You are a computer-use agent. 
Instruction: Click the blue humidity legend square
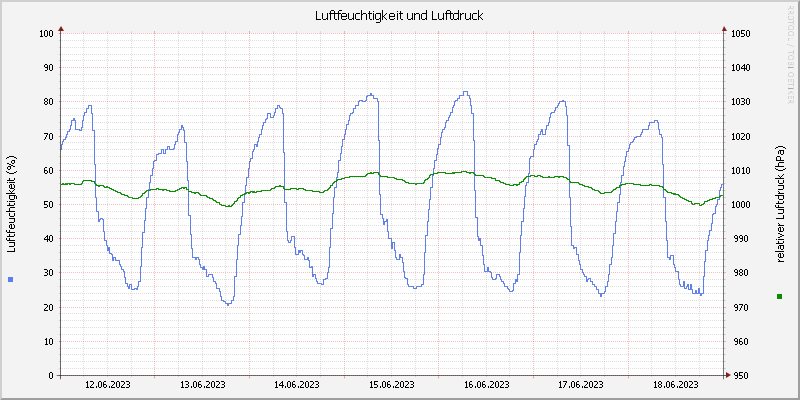click(11, 279)
